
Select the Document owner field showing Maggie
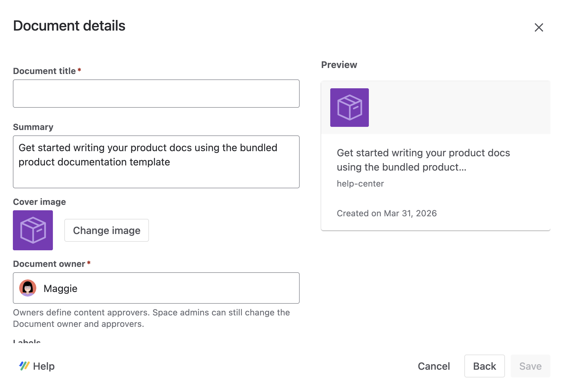(156, 288)
